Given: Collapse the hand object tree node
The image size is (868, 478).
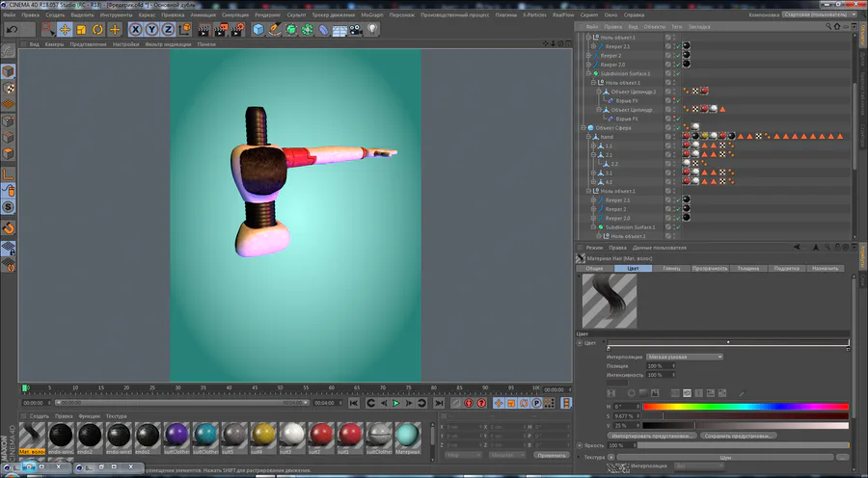Looking at the screenshot, I should (x=588, y=137).
